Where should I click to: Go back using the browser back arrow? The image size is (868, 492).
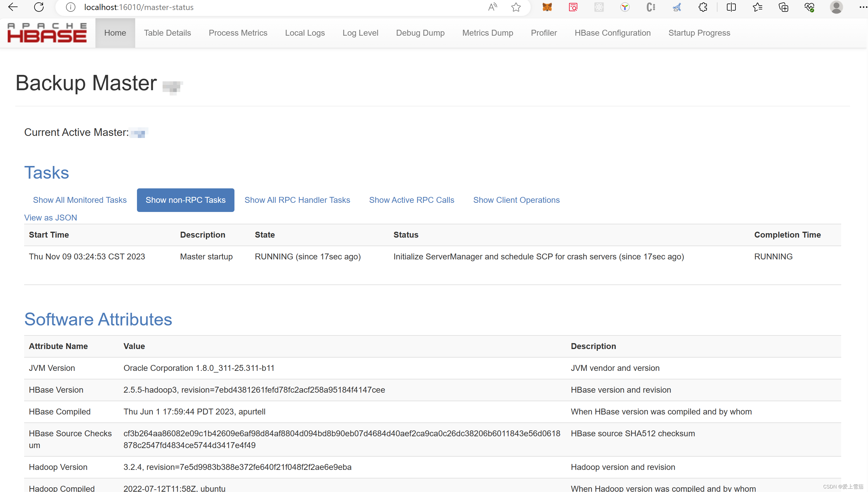13,7
